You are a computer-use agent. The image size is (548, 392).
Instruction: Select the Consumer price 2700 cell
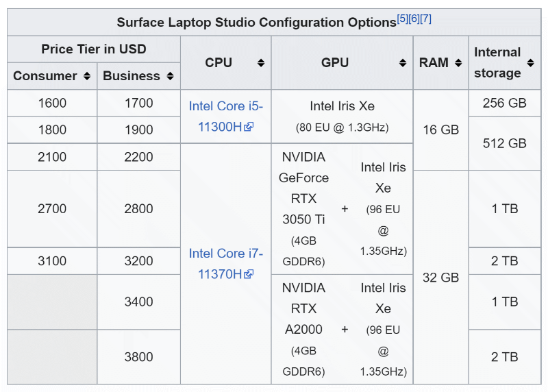point(52,209)
